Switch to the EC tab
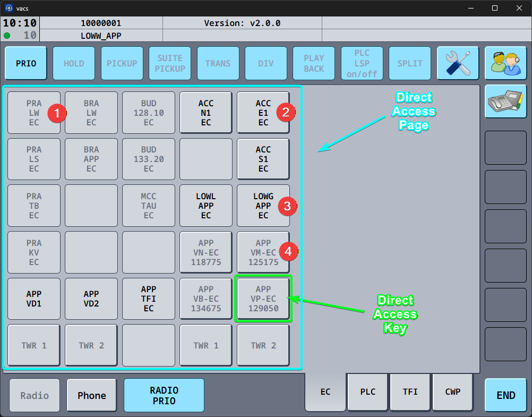 (x=325, y=392)
